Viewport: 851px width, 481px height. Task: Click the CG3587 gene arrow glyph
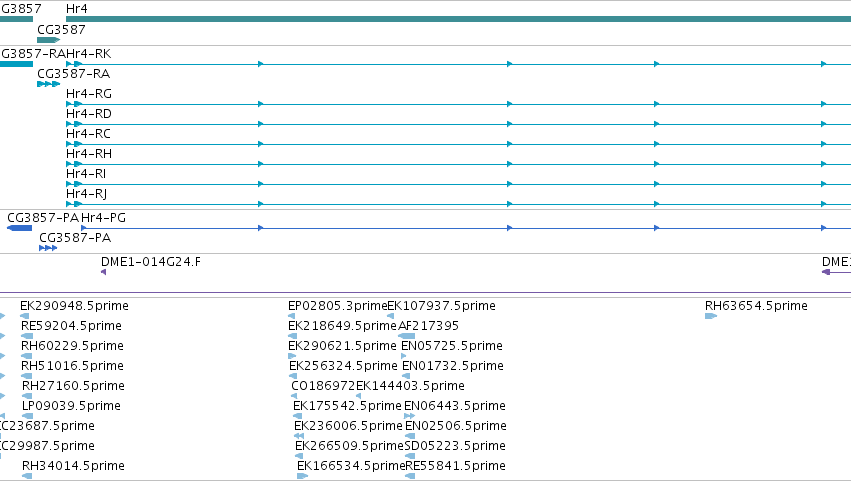tap(48, 40)
